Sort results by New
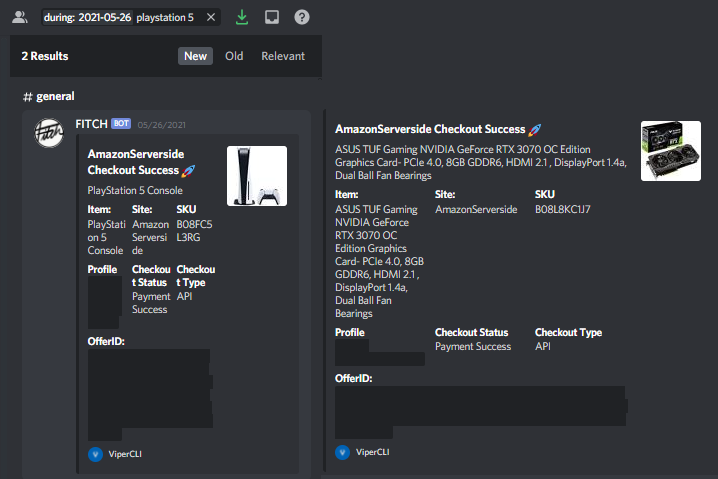 click(196, 56)
